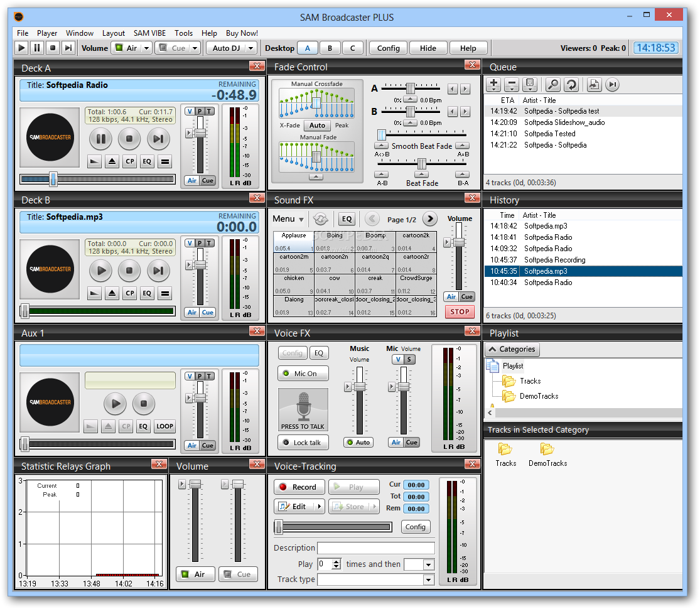Click the Eject icon on Deck A

click(x=112, y=161)
